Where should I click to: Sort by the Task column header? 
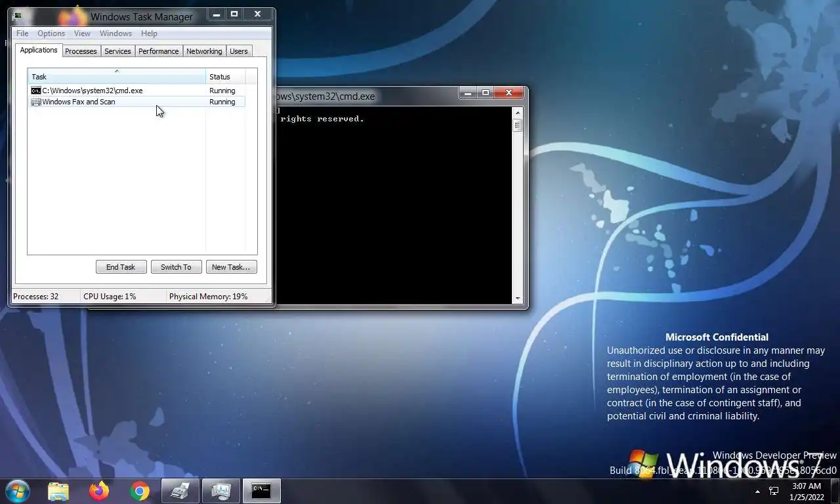[117, 77]
